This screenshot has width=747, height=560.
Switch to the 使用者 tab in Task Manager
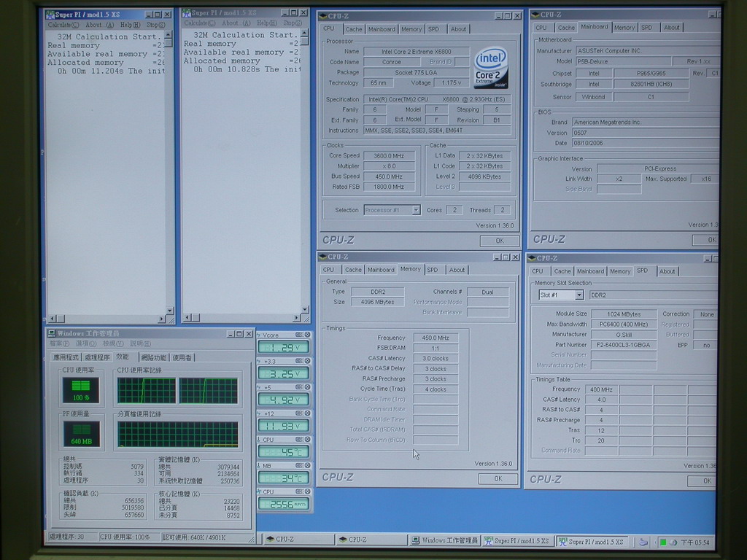click(x=182, y=357)
